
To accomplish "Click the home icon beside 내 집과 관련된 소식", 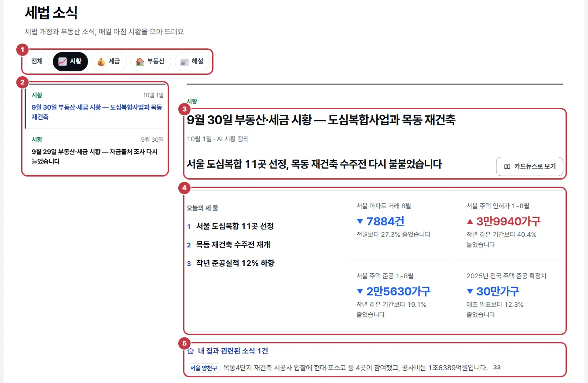I will [x=191, y=351].
